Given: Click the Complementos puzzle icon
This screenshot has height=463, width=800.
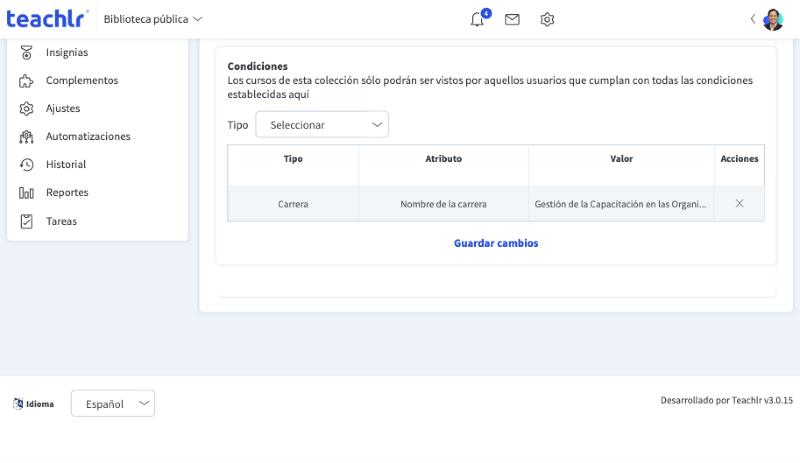Looking at the screenshot, I should click(x=26, y=81).
